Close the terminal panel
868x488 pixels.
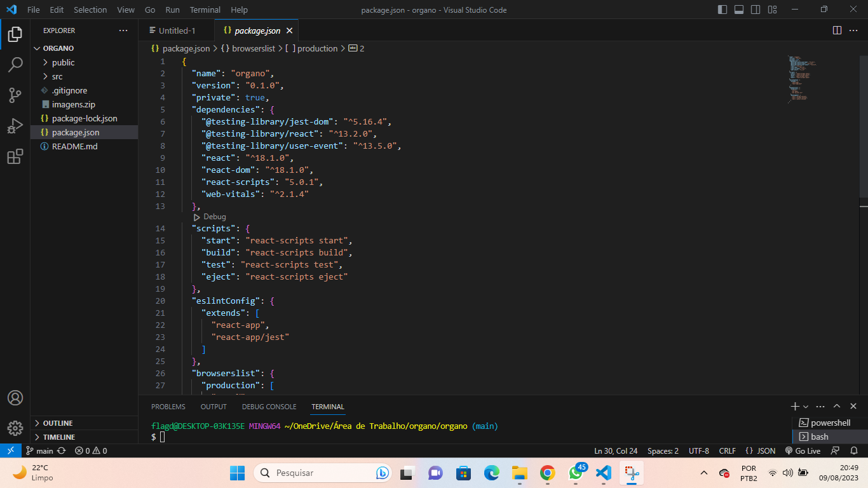point(853,406)
